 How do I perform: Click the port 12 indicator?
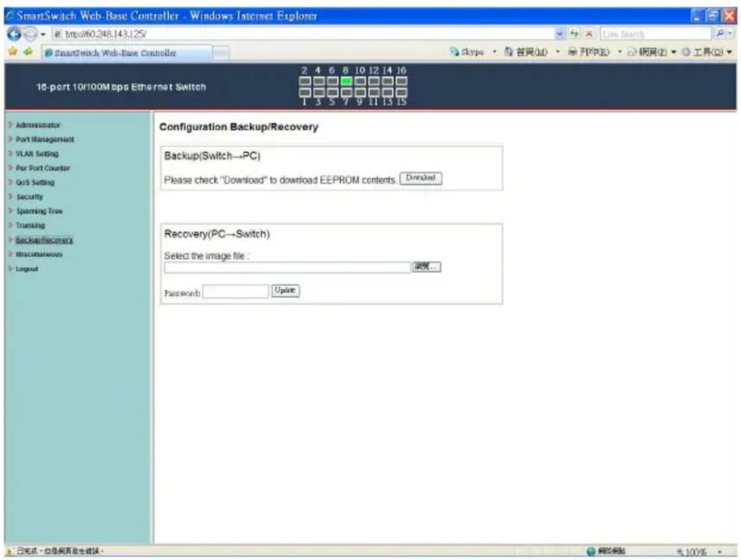pyautogui.click(x=374, y=81)
